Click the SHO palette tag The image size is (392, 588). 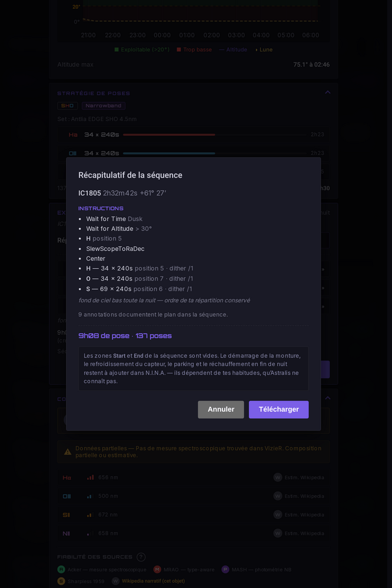[68, 106]
